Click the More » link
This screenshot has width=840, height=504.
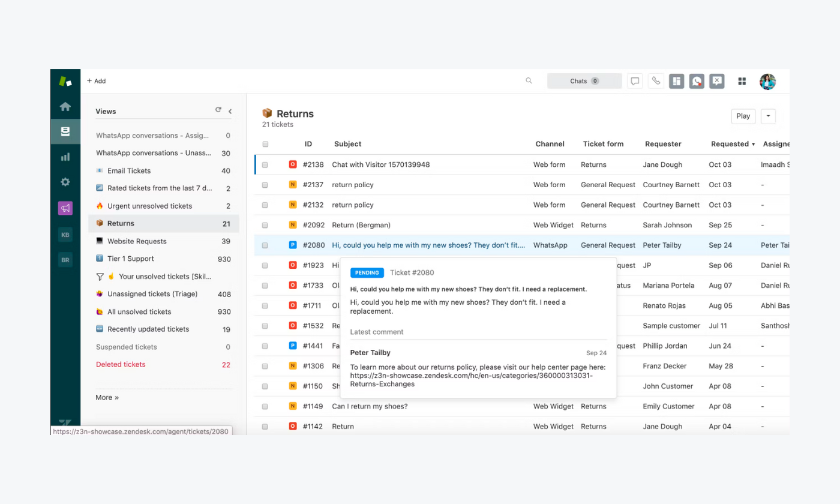point(107,397)
